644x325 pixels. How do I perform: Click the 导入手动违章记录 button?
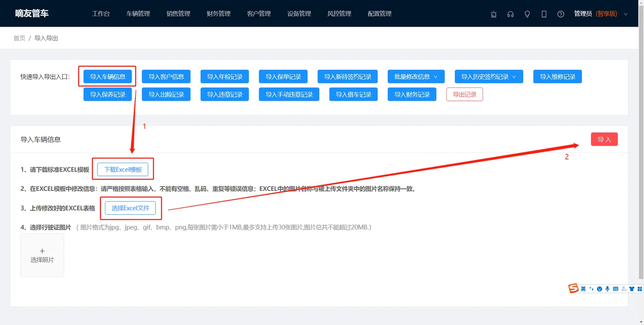tap(289, 94)
